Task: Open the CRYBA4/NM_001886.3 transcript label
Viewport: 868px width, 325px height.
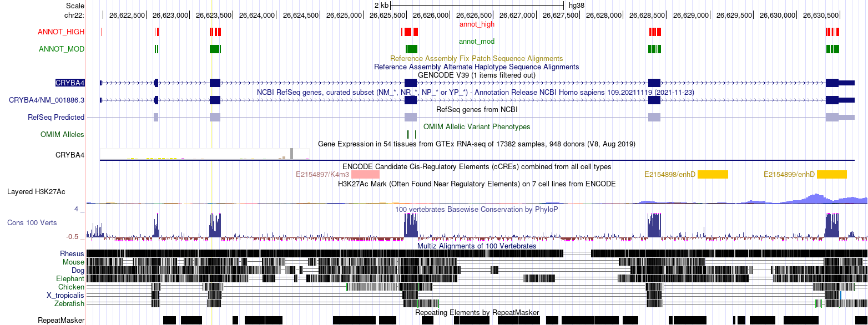Action: (47, 100)
